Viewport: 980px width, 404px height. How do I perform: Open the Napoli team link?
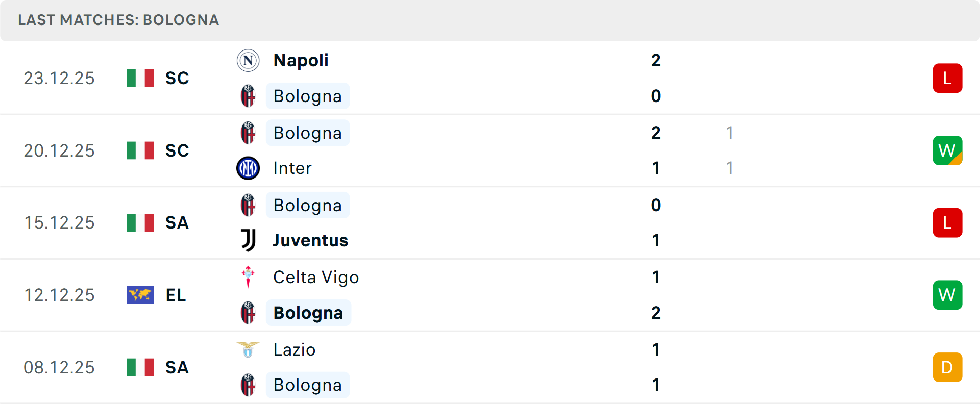coord(301,61)
